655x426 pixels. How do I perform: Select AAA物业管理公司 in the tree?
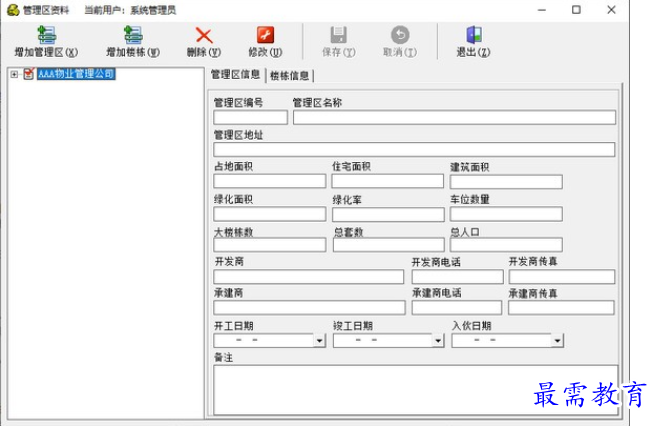coord(76,74)
